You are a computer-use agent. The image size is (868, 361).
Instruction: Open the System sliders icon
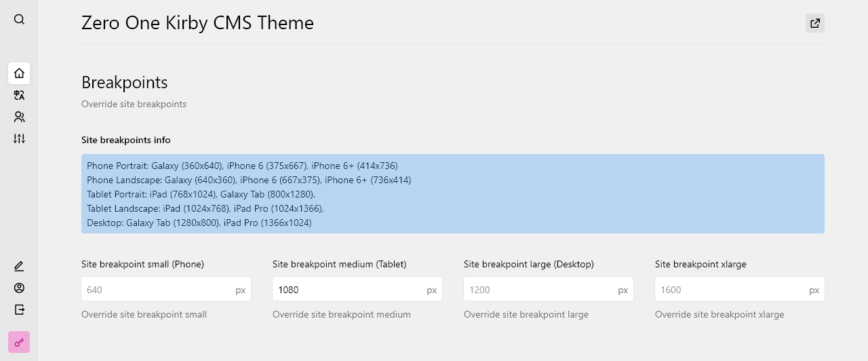(x=19, y=138)
